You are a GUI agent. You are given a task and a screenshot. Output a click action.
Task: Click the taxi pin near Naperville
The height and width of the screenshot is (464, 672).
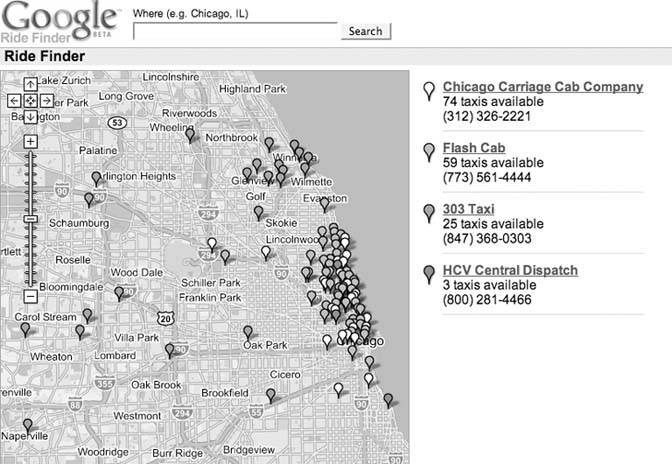click(x=28, y=427)
